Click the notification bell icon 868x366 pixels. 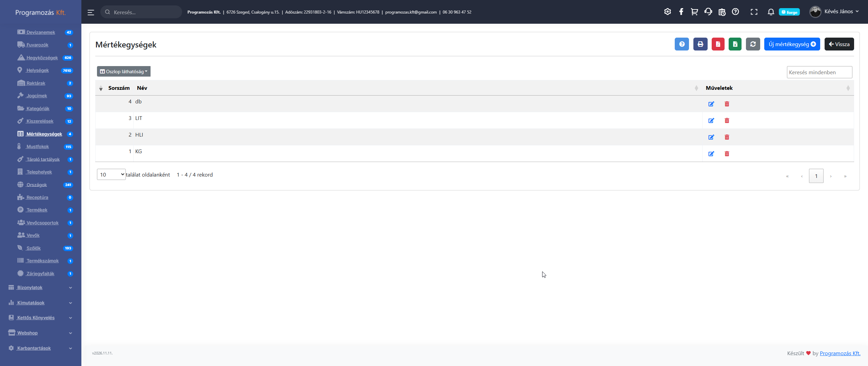(x=771, y=12)
